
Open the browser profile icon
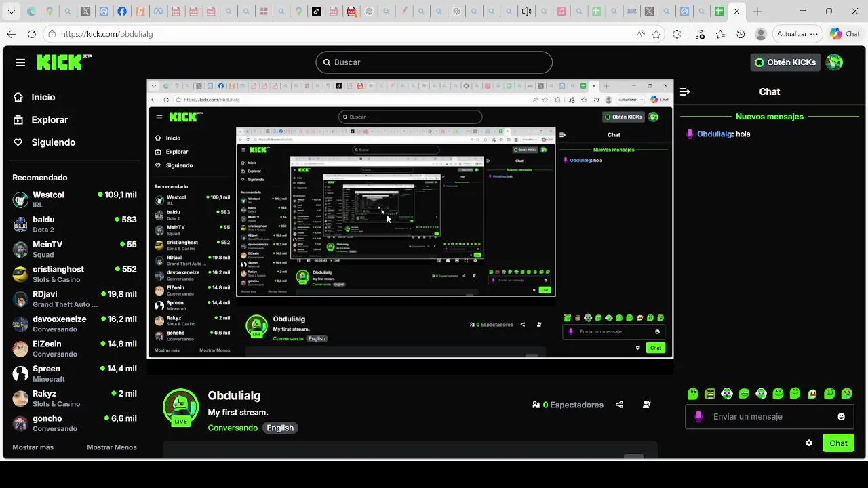[x=761, y=34]
